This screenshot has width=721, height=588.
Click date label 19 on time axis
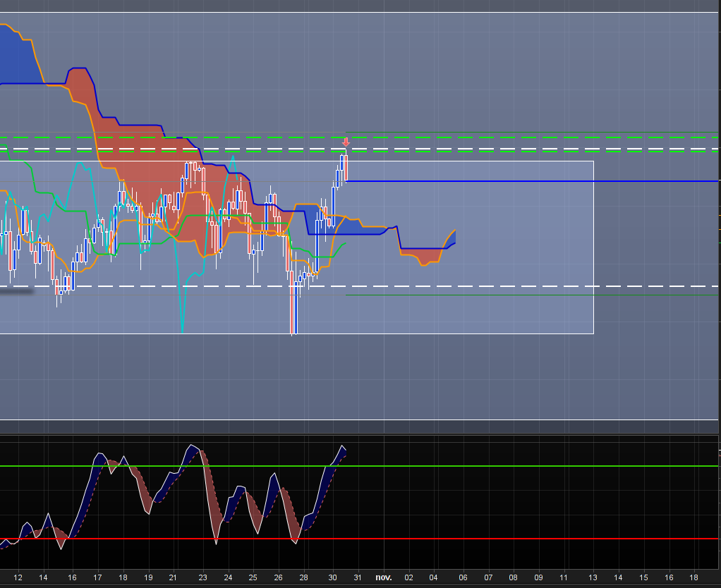coord(148,577)
